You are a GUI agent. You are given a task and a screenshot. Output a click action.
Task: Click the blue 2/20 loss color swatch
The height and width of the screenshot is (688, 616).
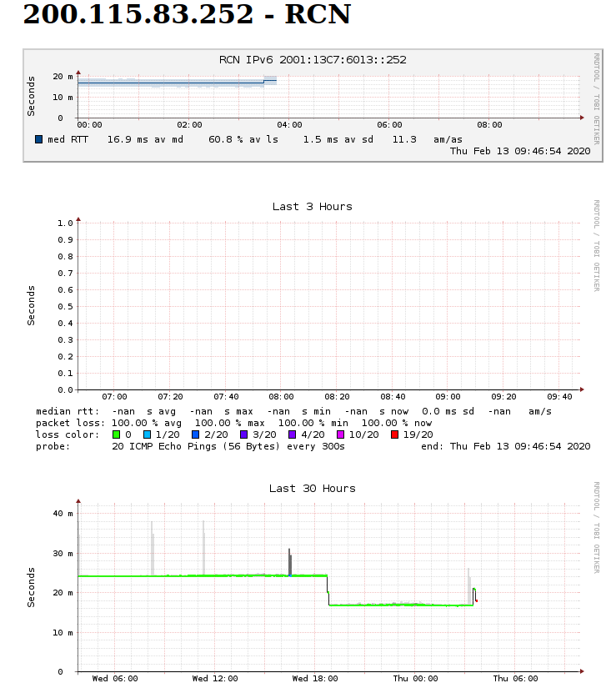click(x=195, y=434)
